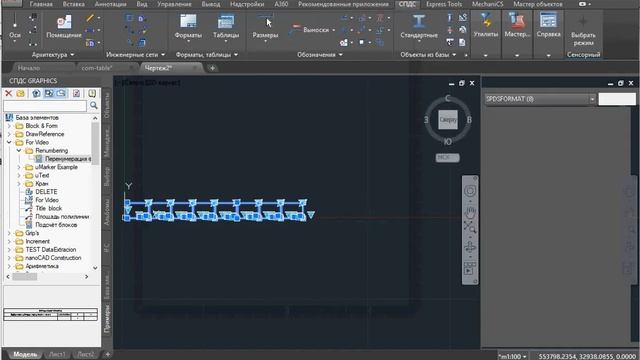This screenshot has height=360, width=640.
Task: Open Справка (Help)
Action: click(x=548, y=26)
